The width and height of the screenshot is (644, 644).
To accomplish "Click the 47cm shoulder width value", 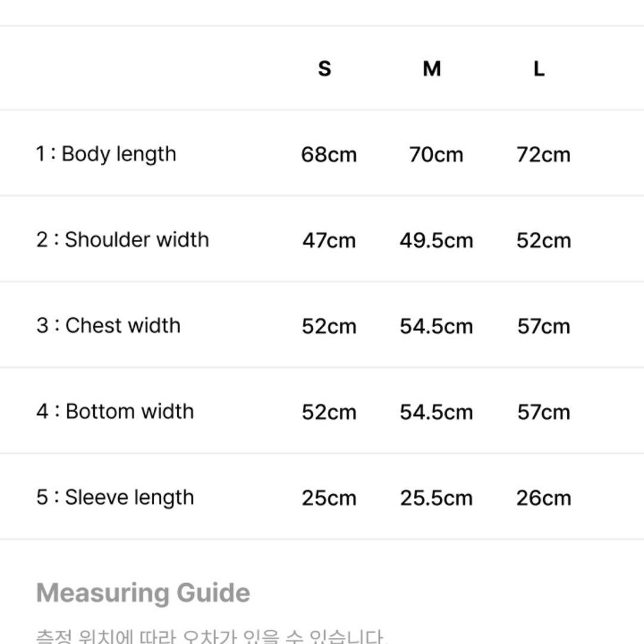I will (x=329, y=241).
